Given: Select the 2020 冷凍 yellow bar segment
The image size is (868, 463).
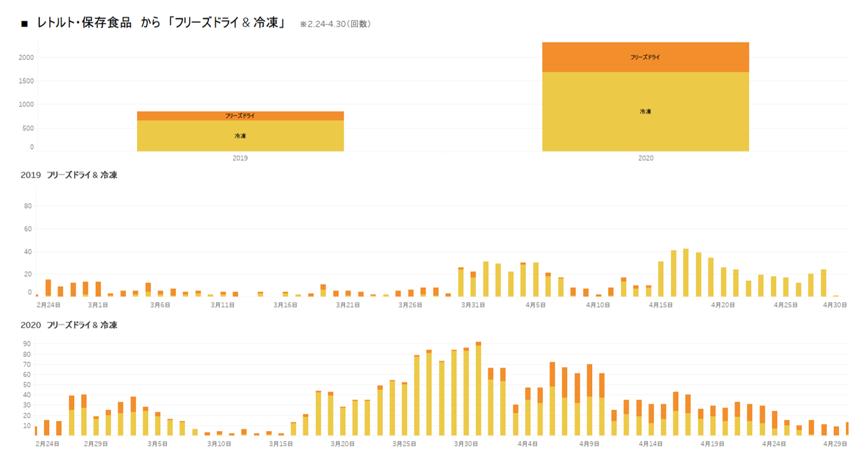Looking at the screenshot, I should 645,112.
